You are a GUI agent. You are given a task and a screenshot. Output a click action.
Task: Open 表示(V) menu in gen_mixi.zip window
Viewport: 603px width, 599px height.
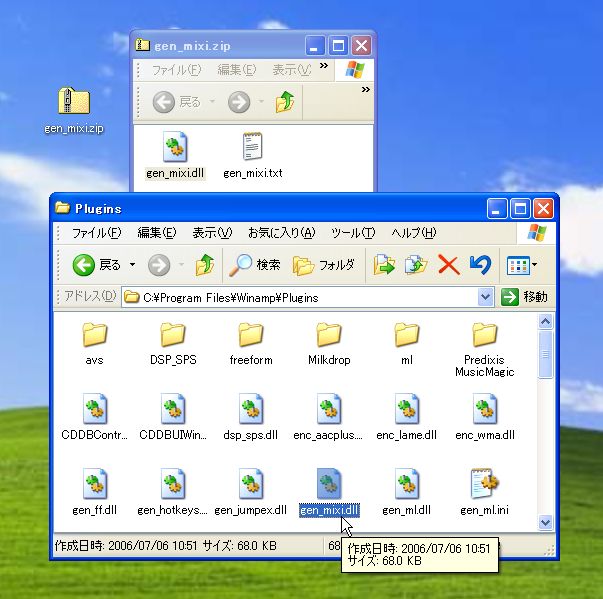pos(292,70)
